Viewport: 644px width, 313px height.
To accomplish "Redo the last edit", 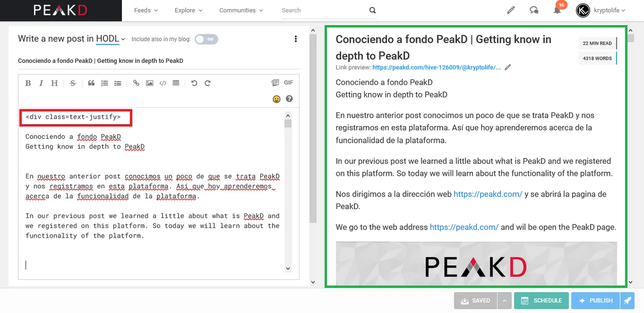I will point(207,83).
